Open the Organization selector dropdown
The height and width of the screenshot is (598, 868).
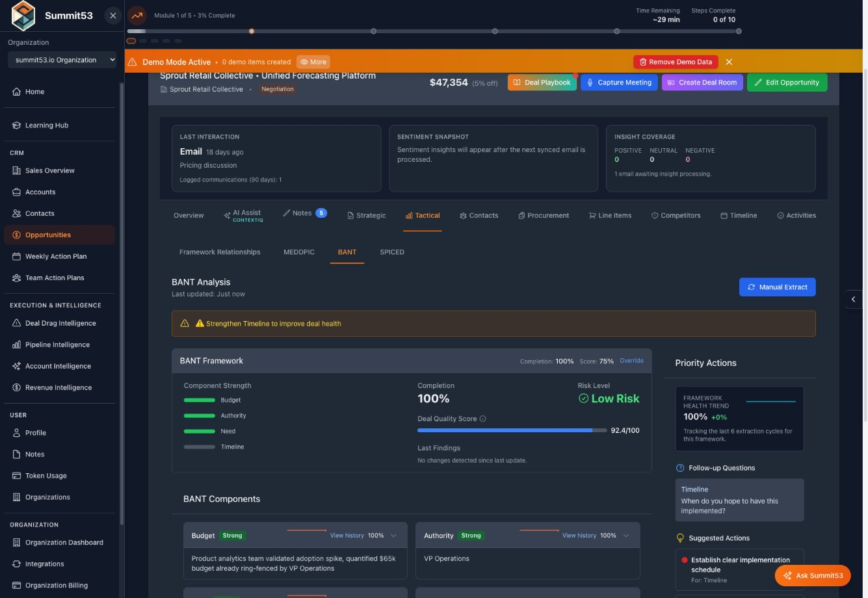pos(62,59)
